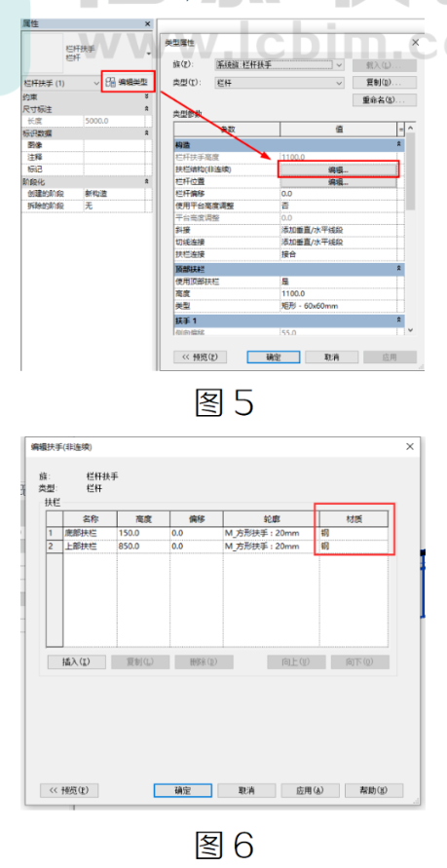Click the 值 column header
The image size is (447, 868).
tap(338, 129)
